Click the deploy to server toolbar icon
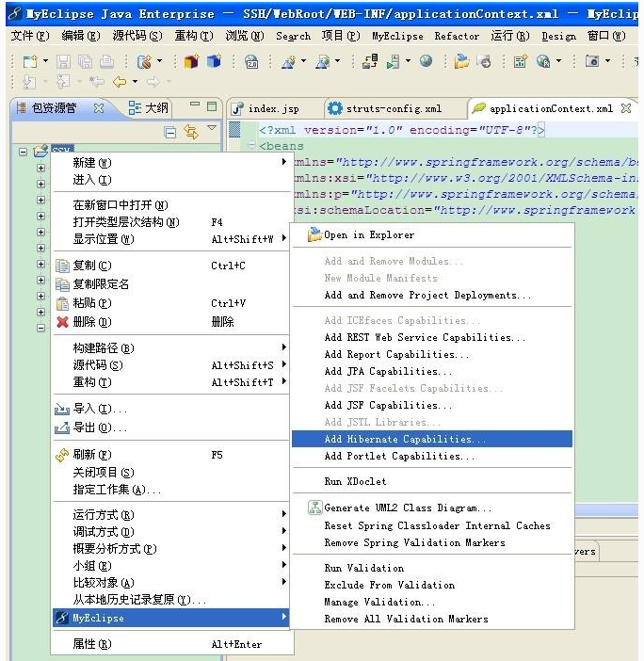 [370, 62]
